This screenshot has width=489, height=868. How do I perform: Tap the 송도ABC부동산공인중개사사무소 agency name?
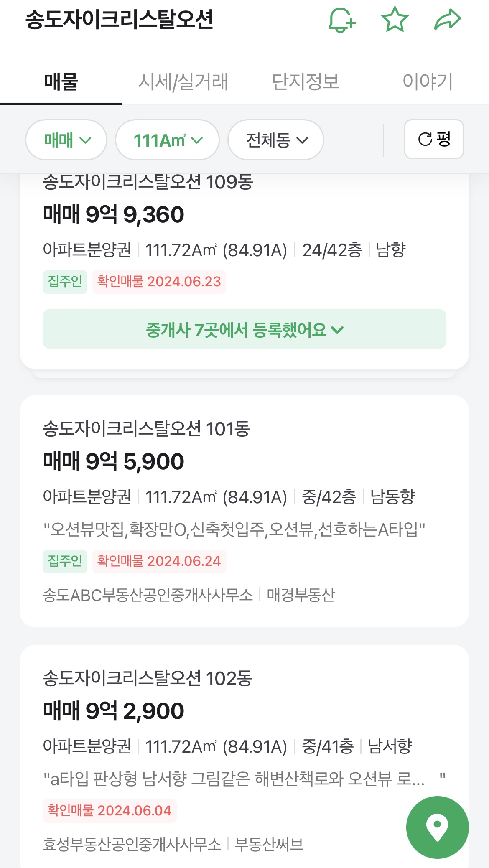tap(148, 595)
